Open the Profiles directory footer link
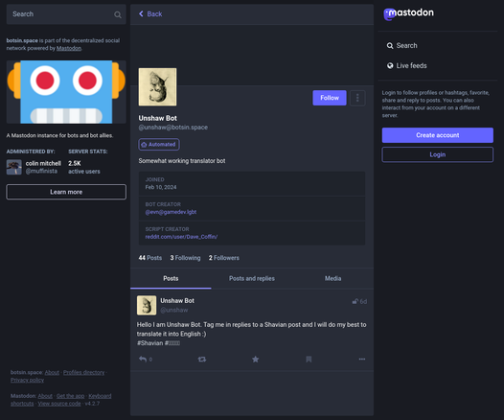 click(x=84, y=372)
